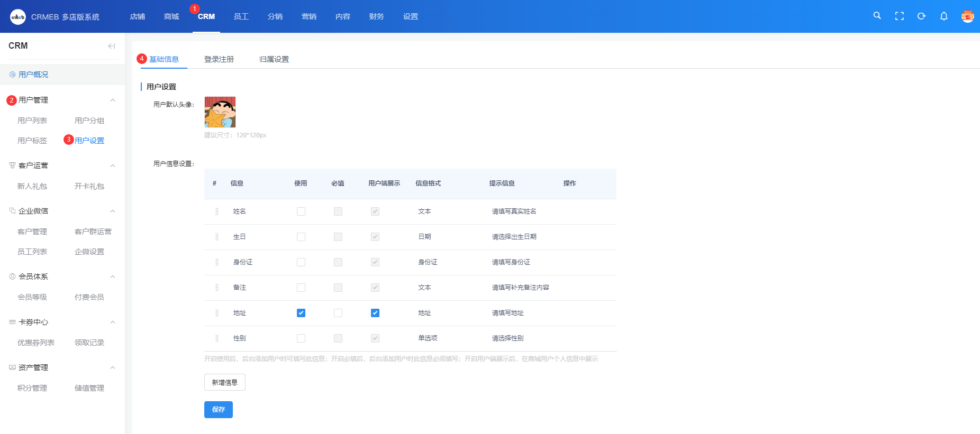
Task: Click the 保存 button
Action: [218, 410]
